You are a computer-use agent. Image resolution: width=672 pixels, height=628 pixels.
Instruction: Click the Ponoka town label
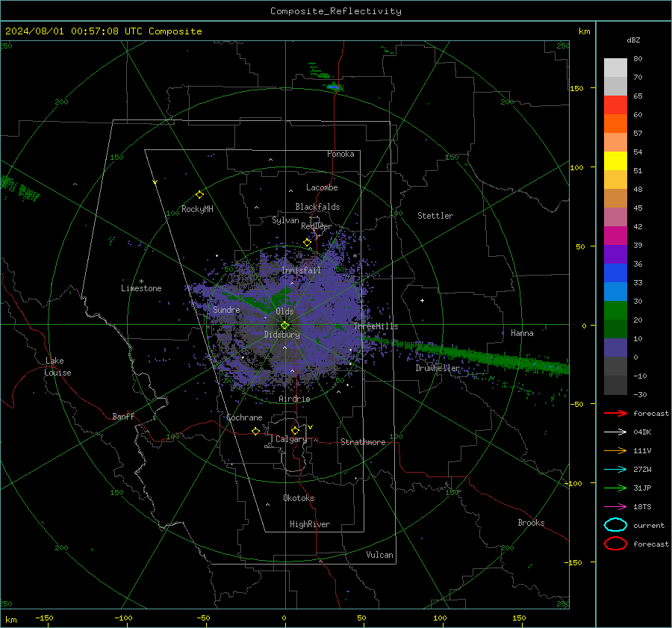click(340, 154)
